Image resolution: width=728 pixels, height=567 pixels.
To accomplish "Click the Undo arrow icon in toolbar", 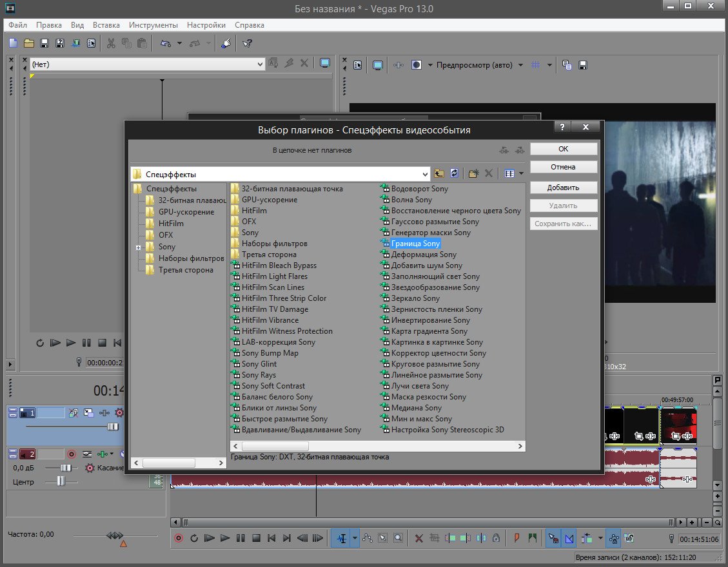I will coord(166,43).
